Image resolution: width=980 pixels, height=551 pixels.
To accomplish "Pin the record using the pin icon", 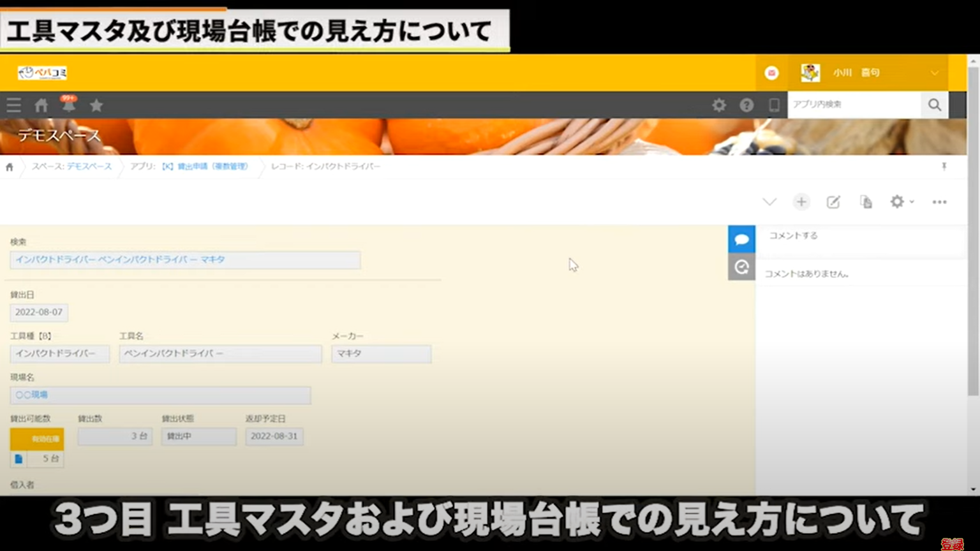I will 944,166.
